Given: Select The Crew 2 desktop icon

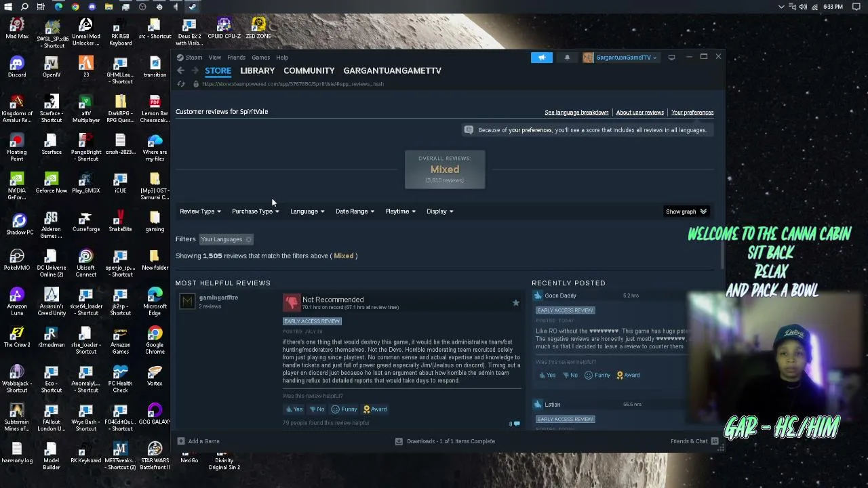Looking at the screenshot, I should click(17, 337).
